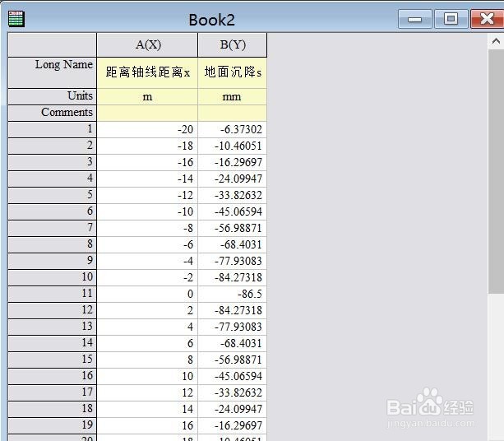
Task: Click cell -45.06594 in row 16
Action: (x=233, y=376)
